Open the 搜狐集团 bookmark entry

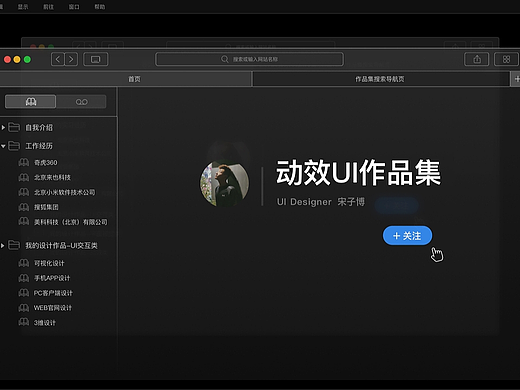pos(46,207)
